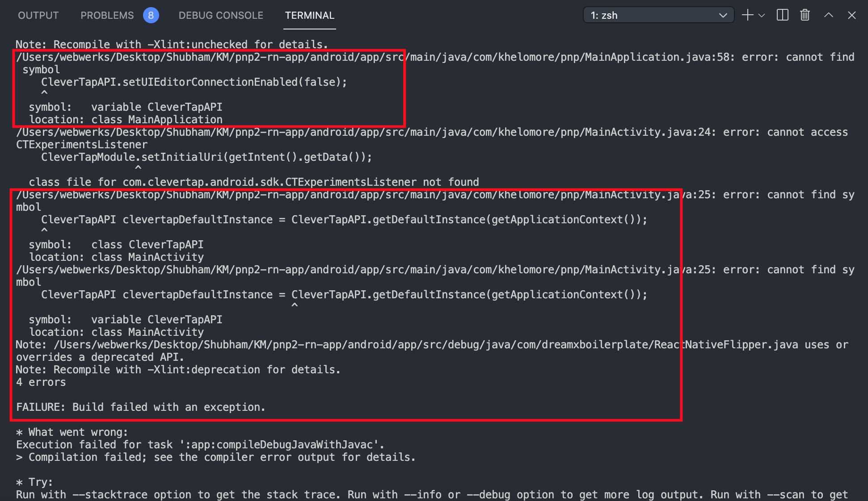
Task: Kill the active terminal instance
Action: [x=805, y=15]
